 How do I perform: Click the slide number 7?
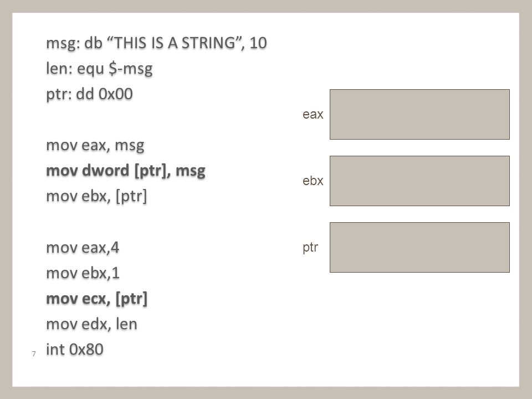point(34,354)
